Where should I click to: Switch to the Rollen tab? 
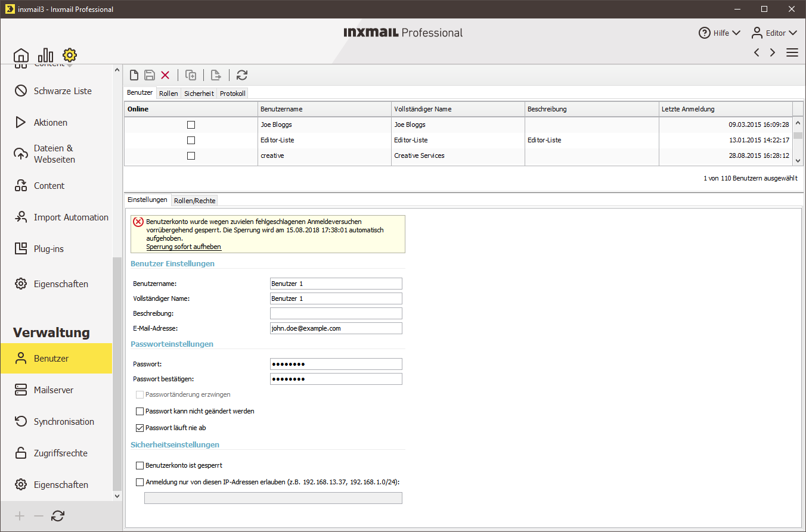coord(169,94)
